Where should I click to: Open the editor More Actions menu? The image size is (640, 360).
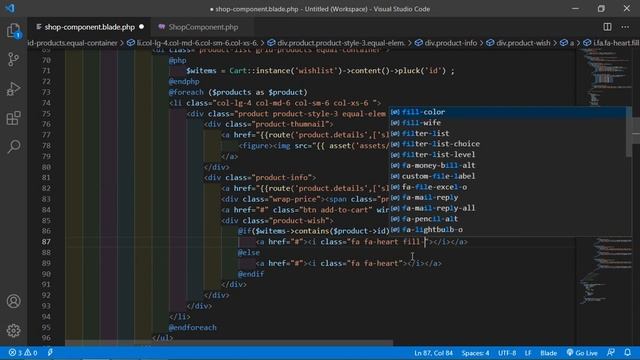(625, 27)
